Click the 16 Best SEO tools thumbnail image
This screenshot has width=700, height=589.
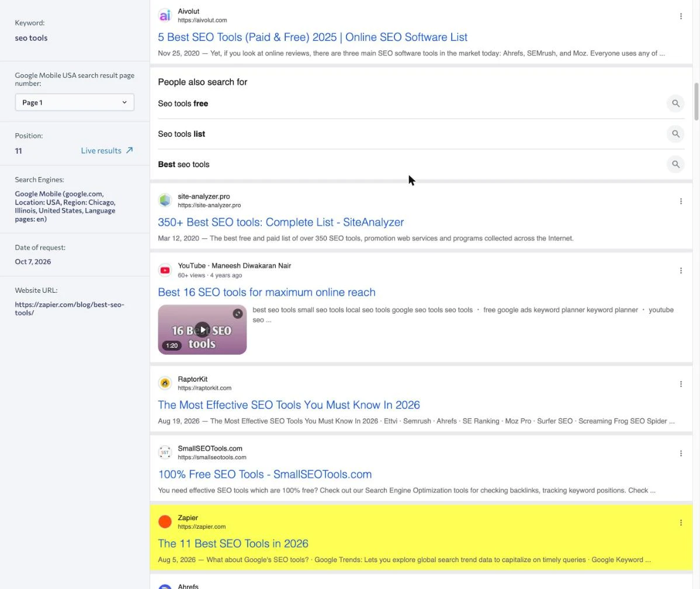[x=202, y=330]
